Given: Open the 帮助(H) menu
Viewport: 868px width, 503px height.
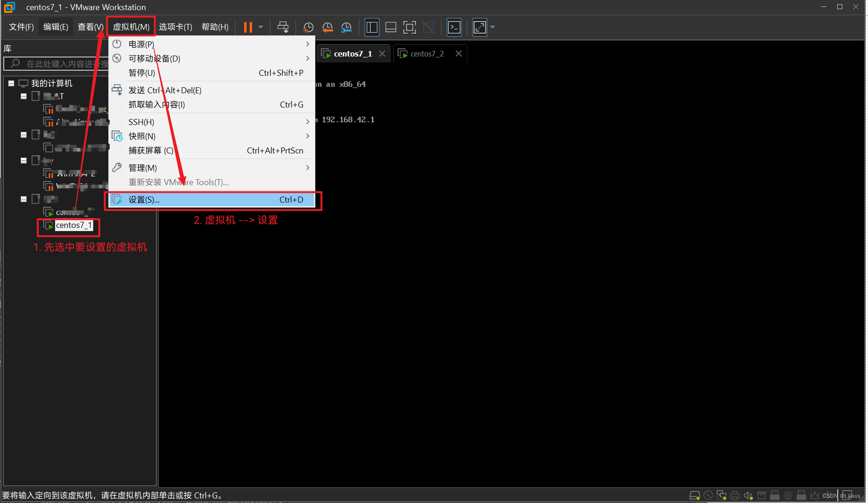Looking at the screenshot, I should pyautogui.click(x=215, y=27).
